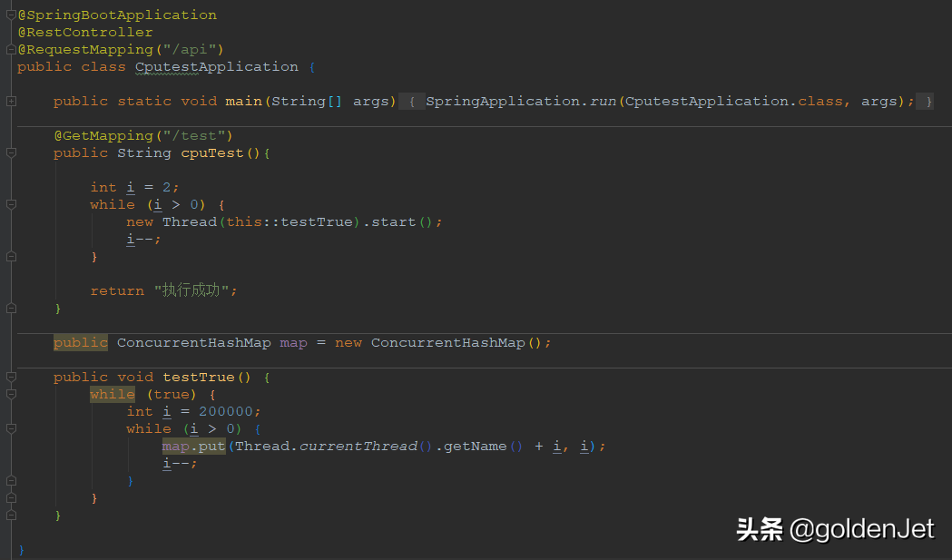Click 'ConcurrentHashMap' type in the field declaration
This screenshot has height=560, width=952.
(x=193, y=343)
